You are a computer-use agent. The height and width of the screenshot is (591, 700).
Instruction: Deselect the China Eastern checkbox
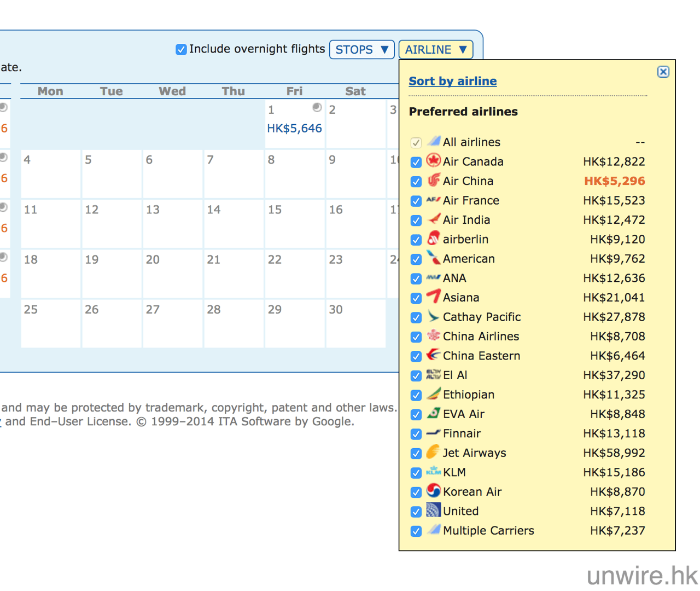[416, 356]
